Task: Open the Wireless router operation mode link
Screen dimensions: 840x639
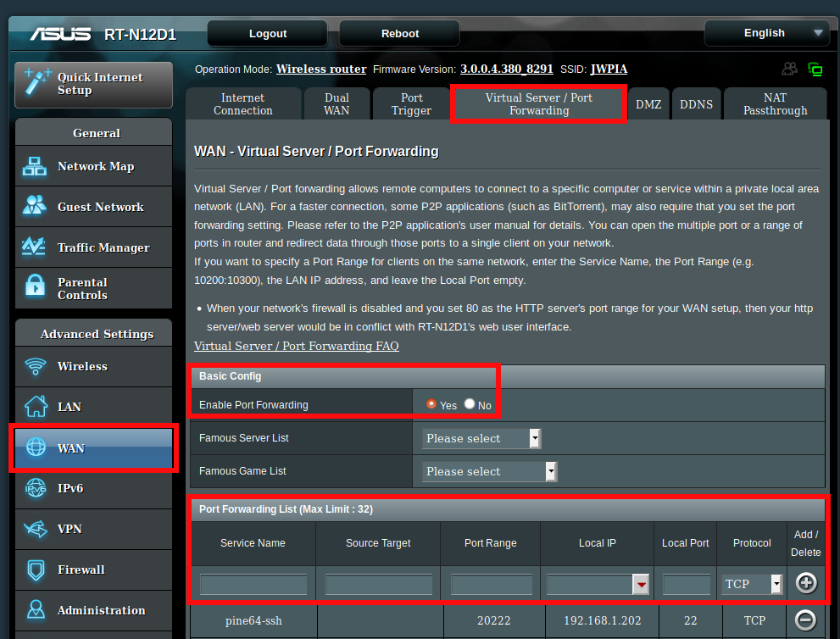Action: (x=321, y=69)
